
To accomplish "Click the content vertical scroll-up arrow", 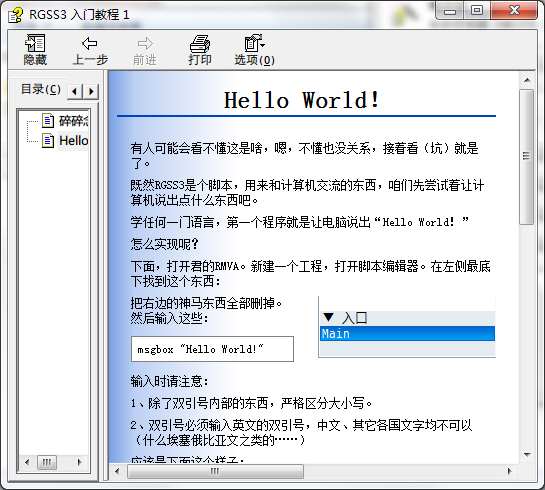I will pos(527,80).
